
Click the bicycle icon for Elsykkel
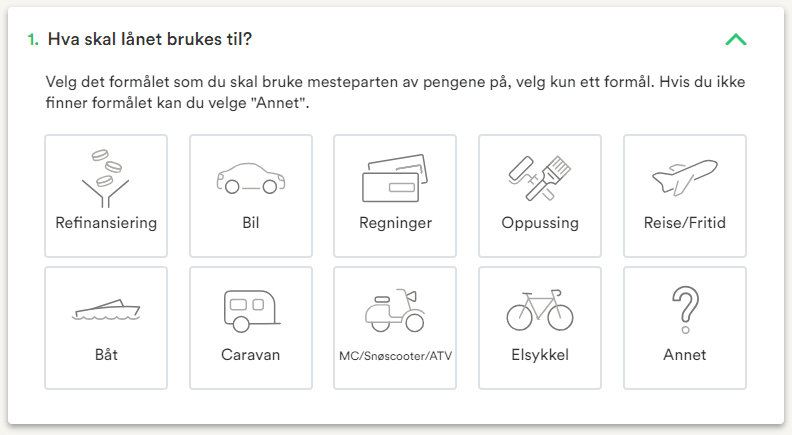click(x=540, y=311)
